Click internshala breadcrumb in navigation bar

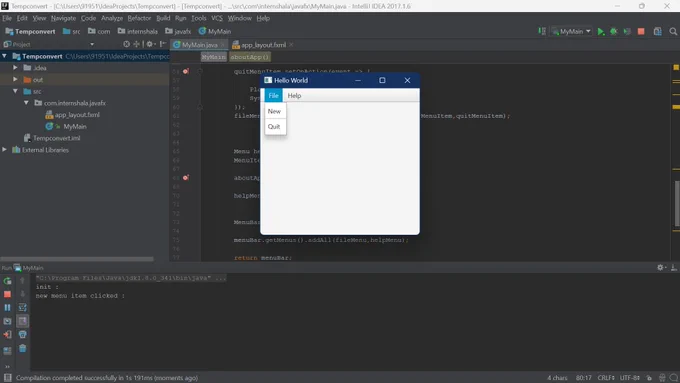pos(137,31)
